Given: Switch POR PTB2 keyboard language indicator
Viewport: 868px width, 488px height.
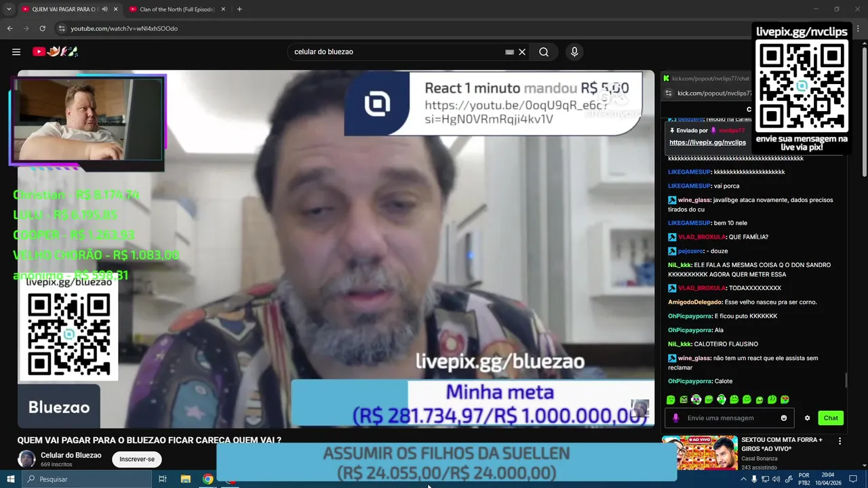Looking at the screenshot, I should tap(804, 479).
